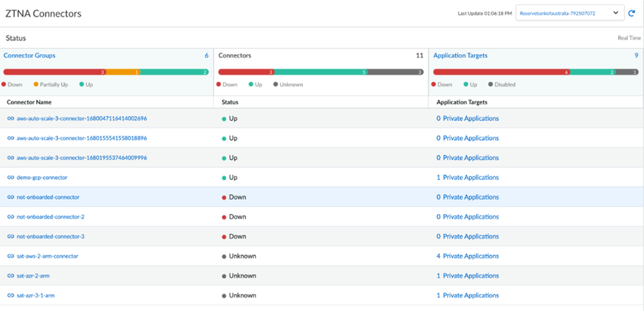Open the Connector Groups link
Screen dimensions: 644x311
30,55
